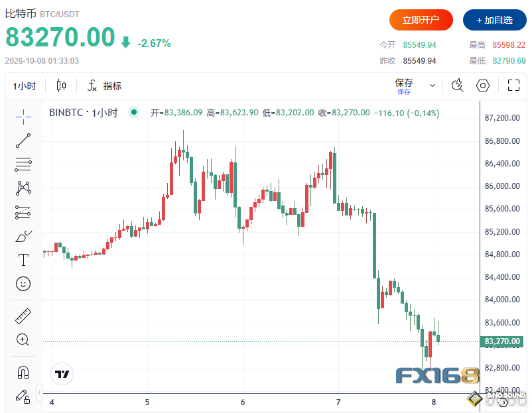Click the 立即开户 button
This screenshot has width=532, height=413.
tap(421, 20)
